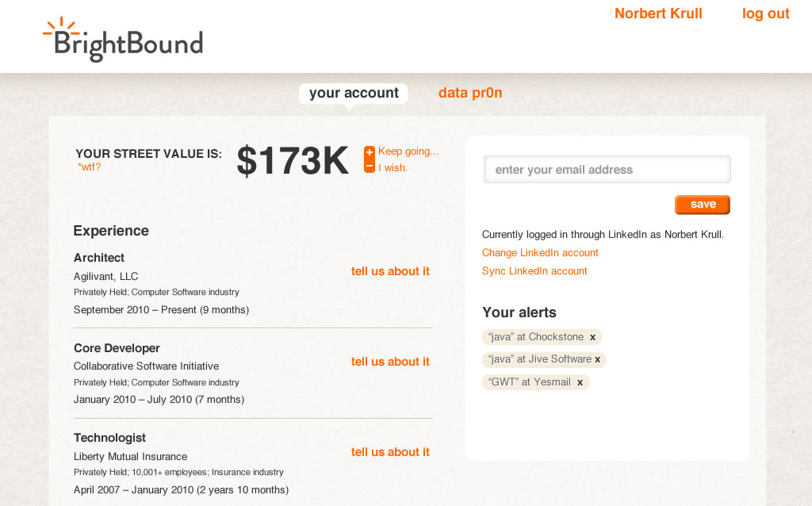This screenshot has width=812, height=506.
Task: Remove the "java" at Chockstone alert
Action: (x=593, y=337)
